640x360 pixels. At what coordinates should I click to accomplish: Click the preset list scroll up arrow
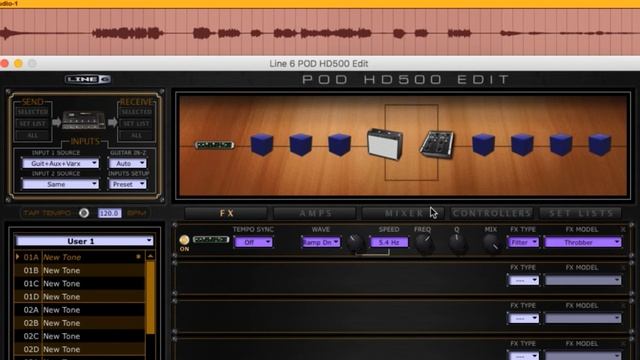[150, 256]
